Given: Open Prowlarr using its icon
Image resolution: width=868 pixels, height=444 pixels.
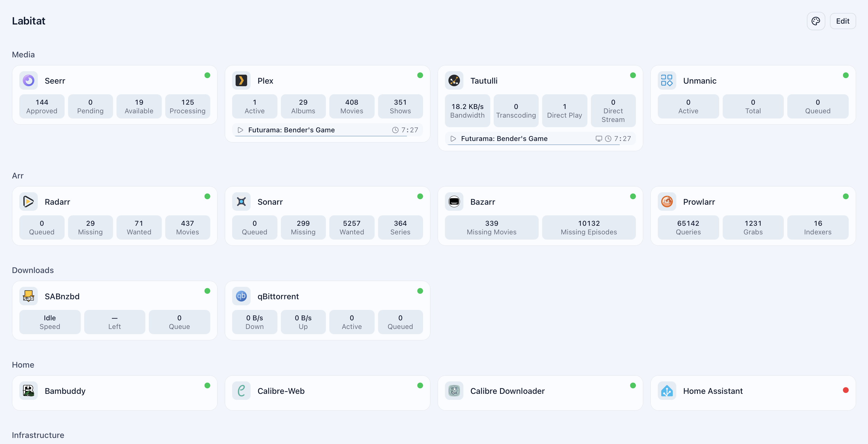Looking at the screenshot, I should [x=667, y=202].
